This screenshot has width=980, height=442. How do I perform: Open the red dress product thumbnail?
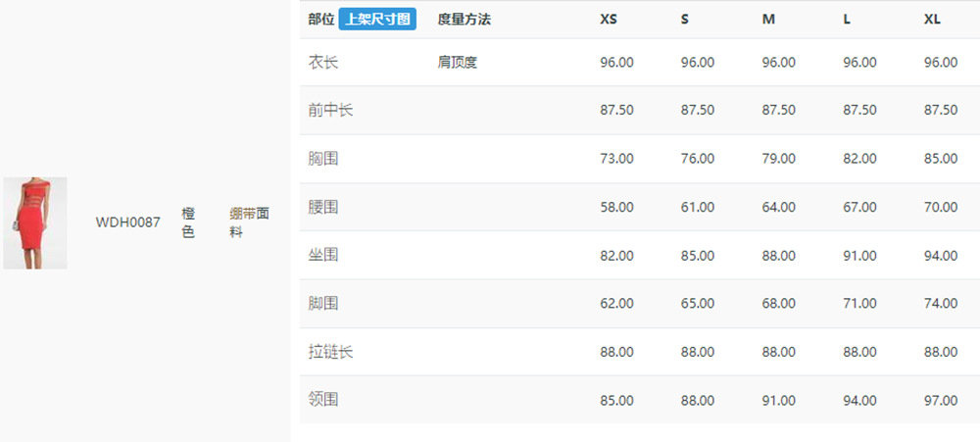click(35, 223)
